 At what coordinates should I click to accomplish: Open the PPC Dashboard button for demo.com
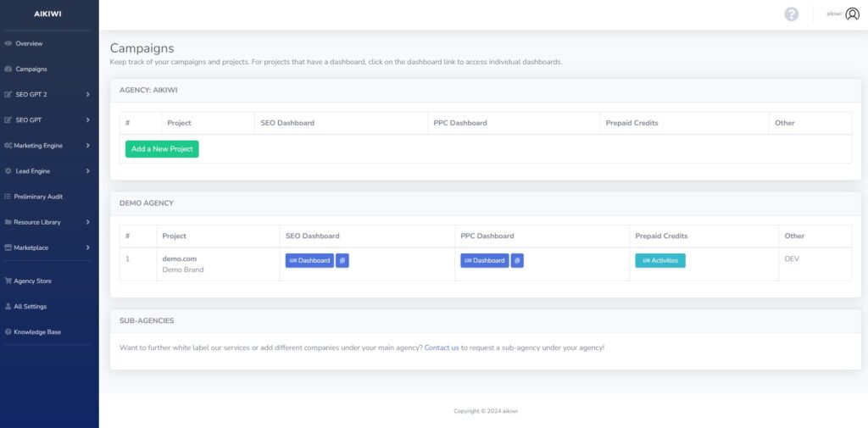point(484,260)
